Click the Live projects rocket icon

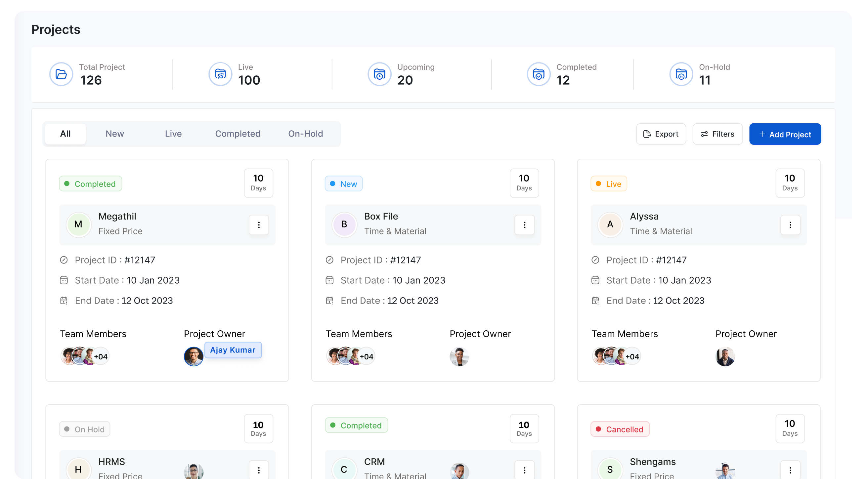(x=220, y=74)
